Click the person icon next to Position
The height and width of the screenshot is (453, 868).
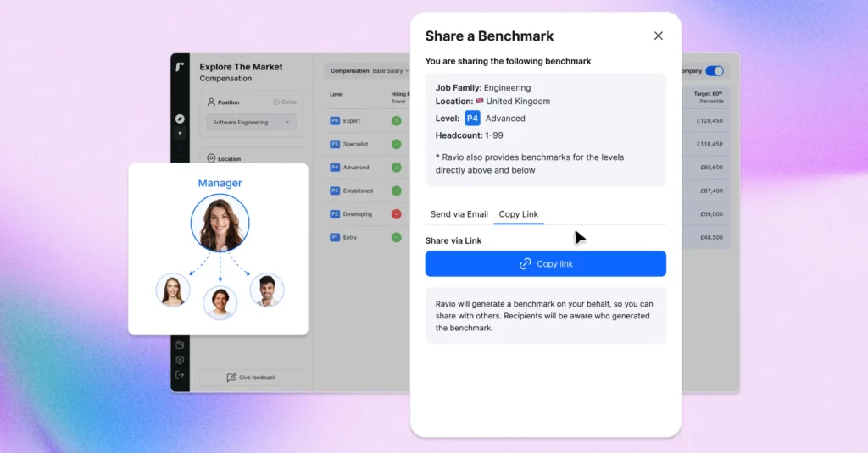[211, 102]
